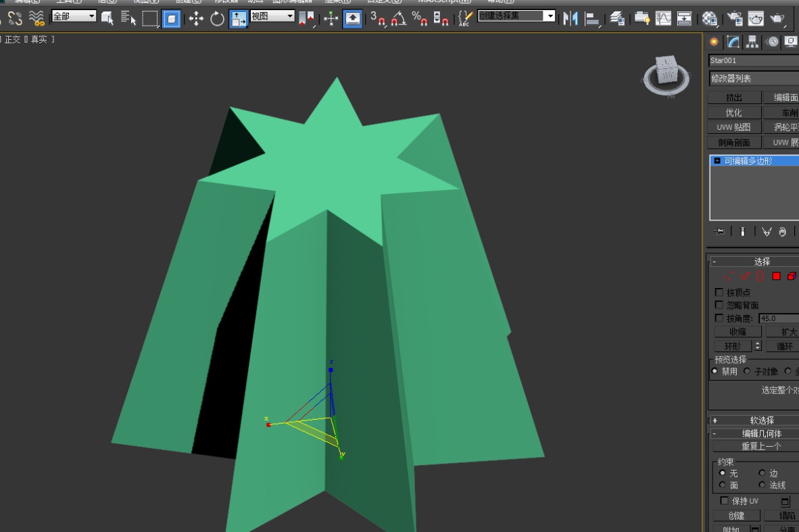This screenshot has width=799, height=532.
Task: Activate the Select and Scale tool
Action: point(238,20)
